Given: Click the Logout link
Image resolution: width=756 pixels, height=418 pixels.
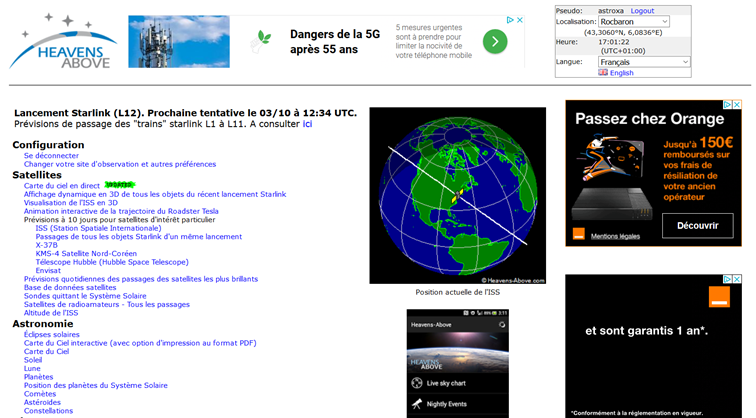Looking at the screenshot, I should [x=642, y=11].
